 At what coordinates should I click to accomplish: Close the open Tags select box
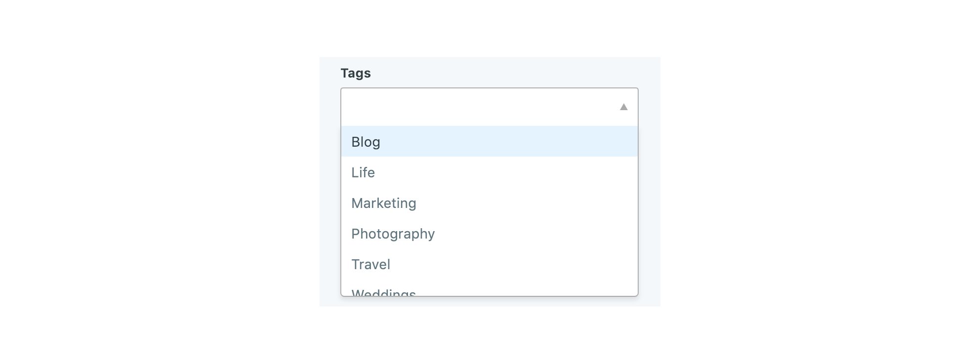[623, 107]
